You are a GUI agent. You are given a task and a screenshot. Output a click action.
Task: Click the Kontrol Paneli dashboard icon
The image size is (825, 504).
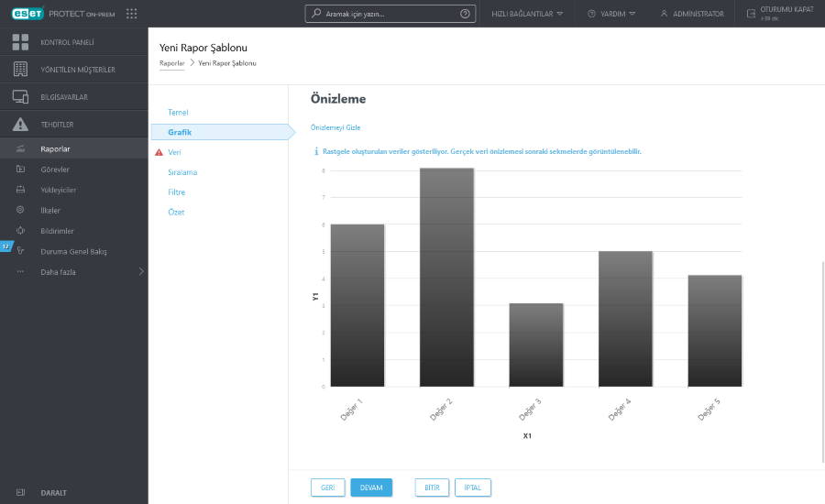20,42
